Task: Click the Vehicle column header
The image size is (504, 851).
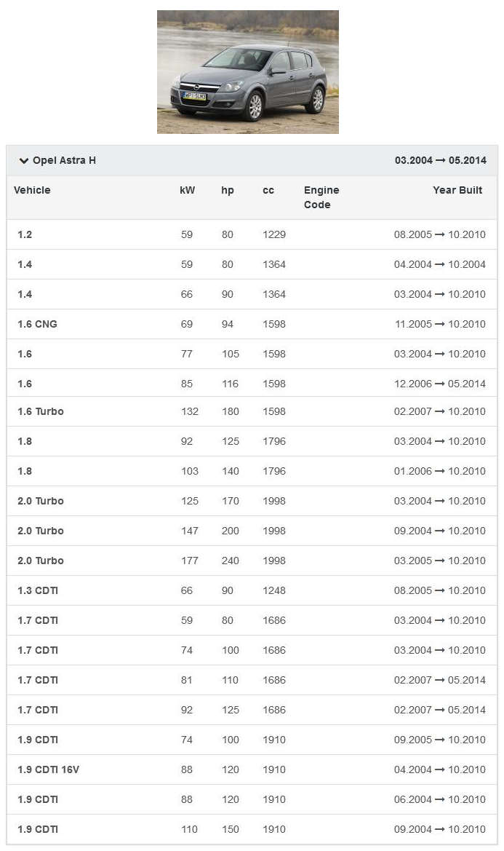Action: [32, 190]
